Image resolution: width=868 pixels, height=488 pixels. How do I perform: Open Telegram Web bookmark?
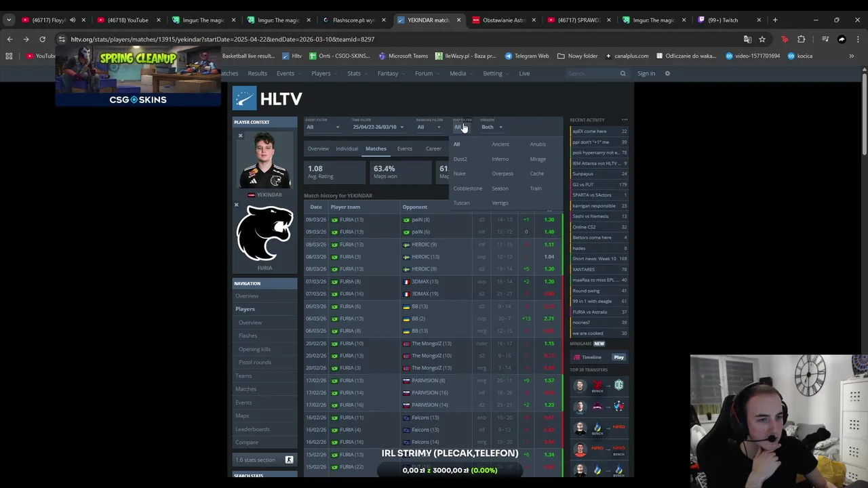tap(526, 56)
